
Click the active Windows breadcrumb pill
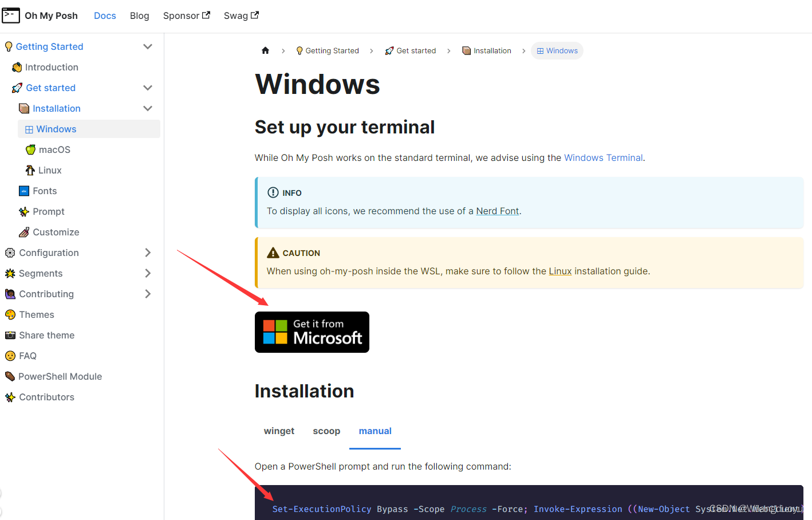[x=557, y=50]
